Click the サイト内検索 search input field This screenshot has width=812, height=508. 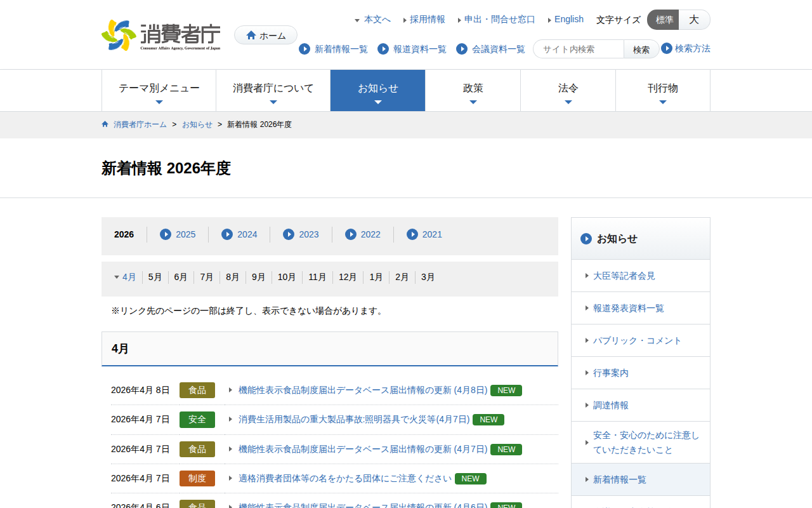tap(579, 49)
